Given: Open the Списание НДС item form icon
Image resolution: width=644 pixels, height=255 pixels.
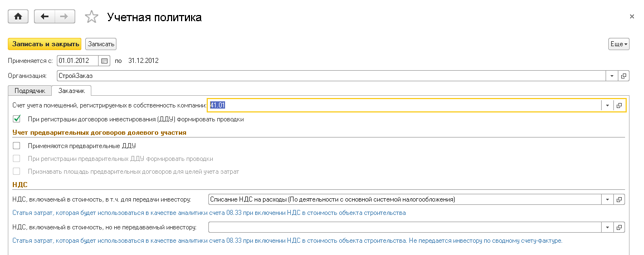Looking at the screenshot, I should point(619,199).
